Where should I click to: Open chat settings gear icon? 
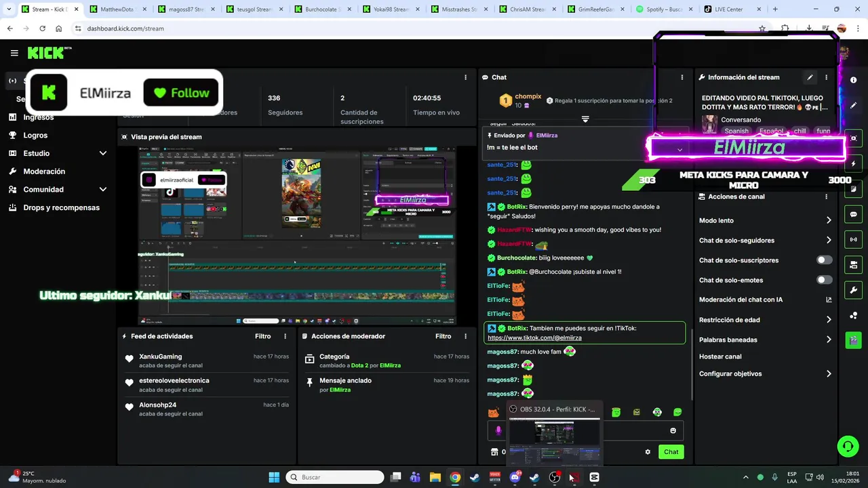(x=648, y=452)
